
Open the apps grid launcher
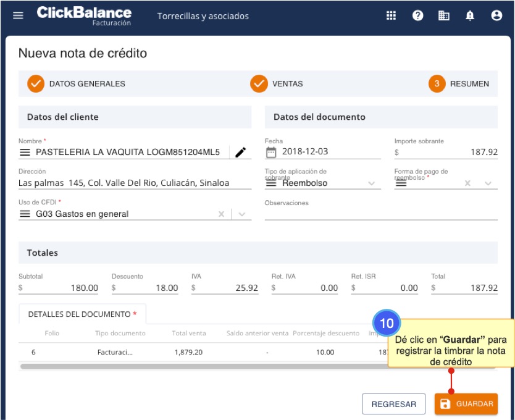click(x=391, y=16)
